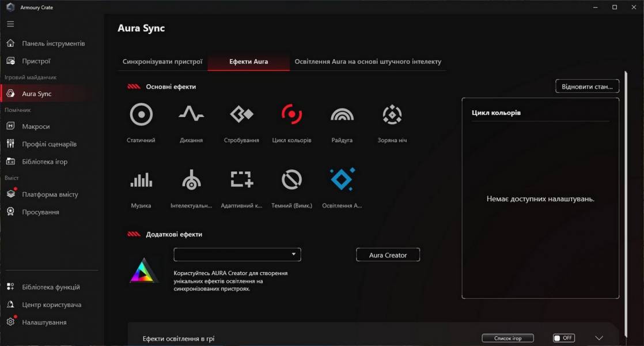Choose the Зоряна ніч starry night icon
Viewport: 644px width, 346px height.
392,114
